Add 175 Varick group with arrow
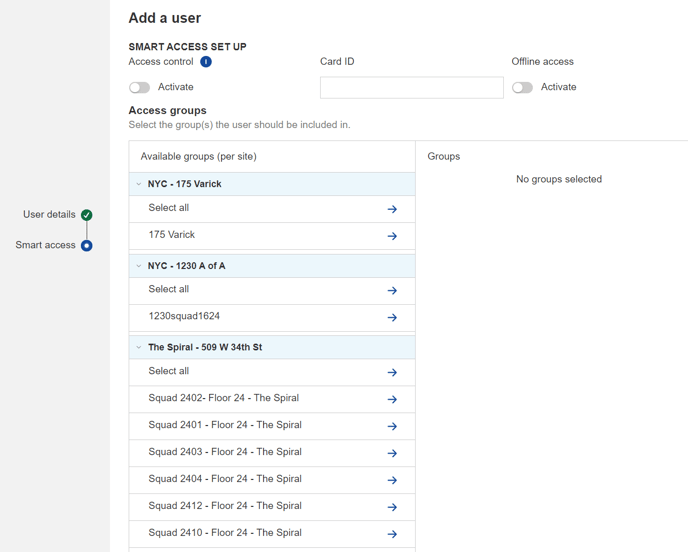Viewport: 688px width, 552px height. click(x=392, y=236)
